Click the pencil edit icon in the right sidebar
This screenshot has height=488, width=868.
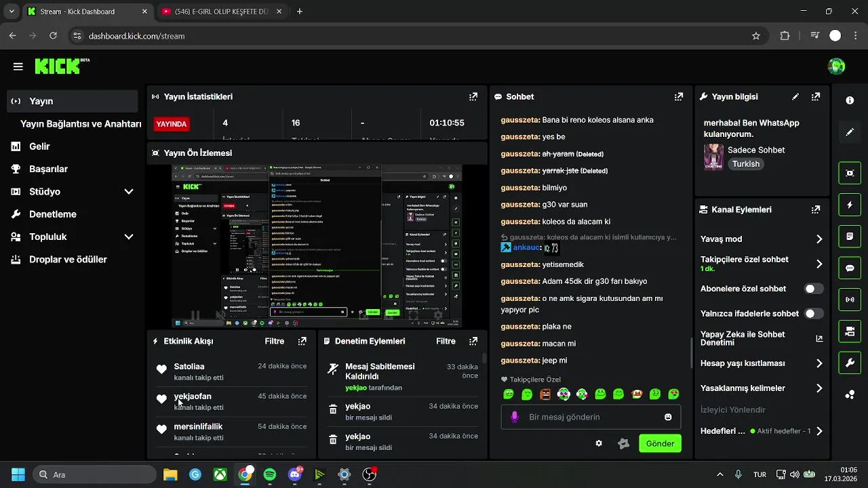(x=850, y=132)
